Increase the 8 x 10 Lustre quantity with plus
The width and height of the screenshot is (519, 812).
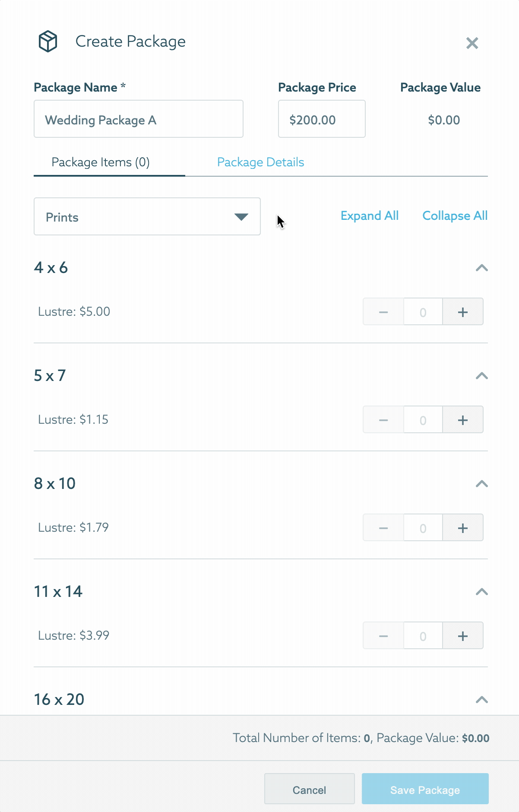point(462,527)
